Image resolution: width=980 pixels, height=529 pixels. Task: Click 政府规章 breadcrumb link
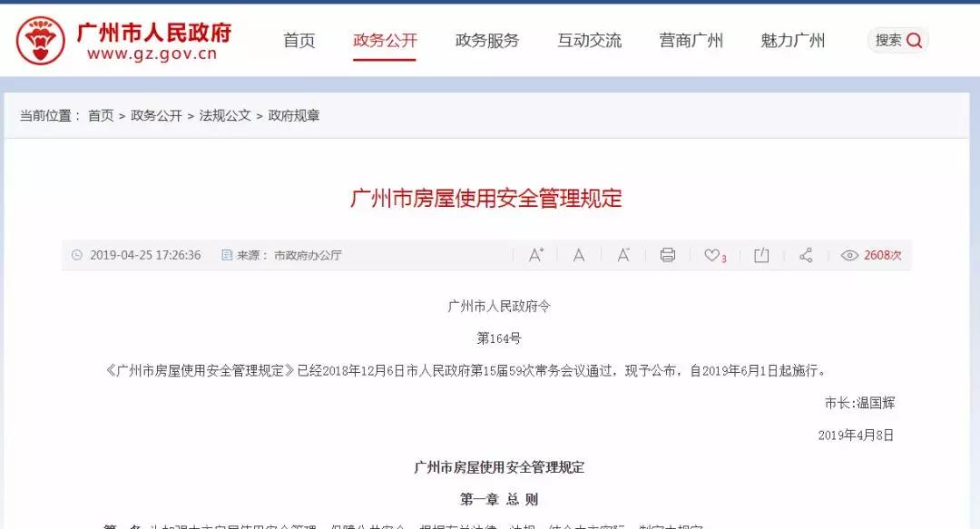(294, 115)
